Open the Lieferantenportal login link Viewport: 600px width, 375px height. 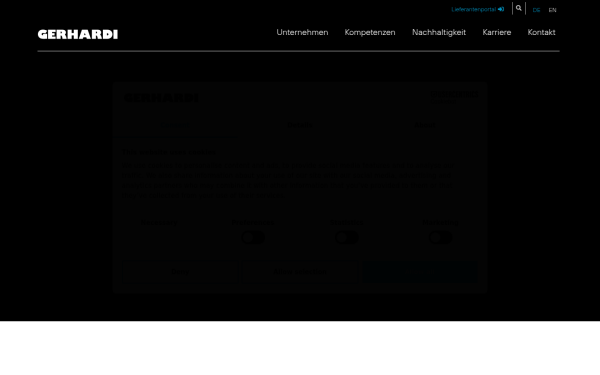click(x=478, y=9)
